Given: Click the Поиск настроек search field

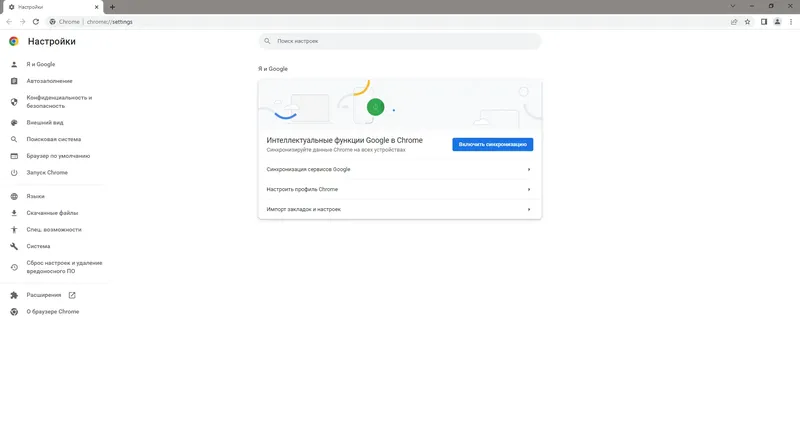Looking at the screenshot, I should (x=399, y=41).
